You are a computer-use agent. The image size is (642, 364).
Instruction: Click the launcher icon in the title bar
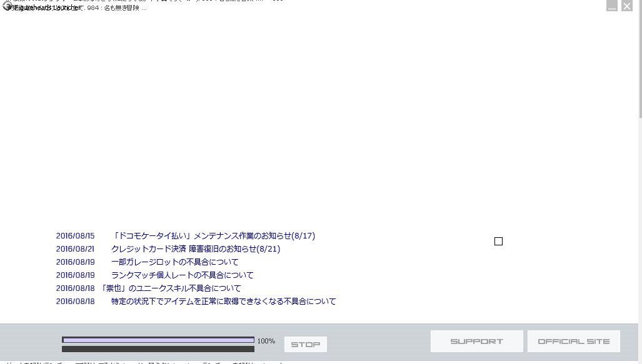[7, 6]
